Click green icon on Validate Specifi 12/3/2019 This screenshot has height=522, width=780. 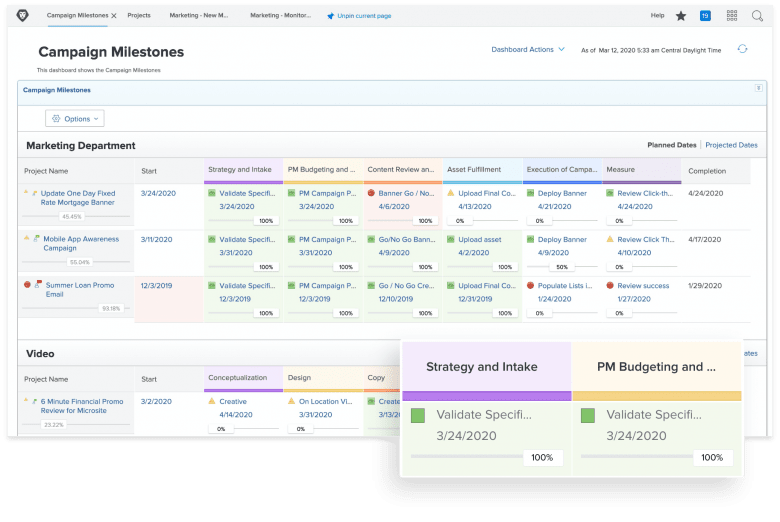212,286
